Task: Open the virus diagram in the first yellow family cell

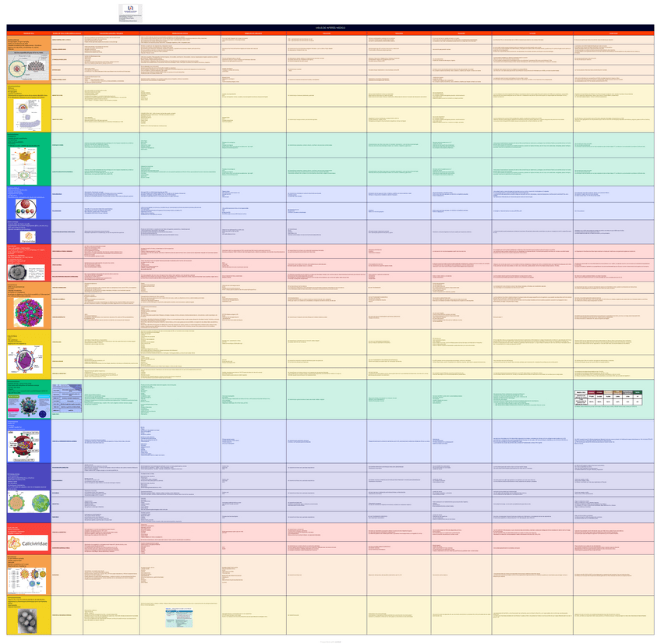Action: click(x=27, y=115)
